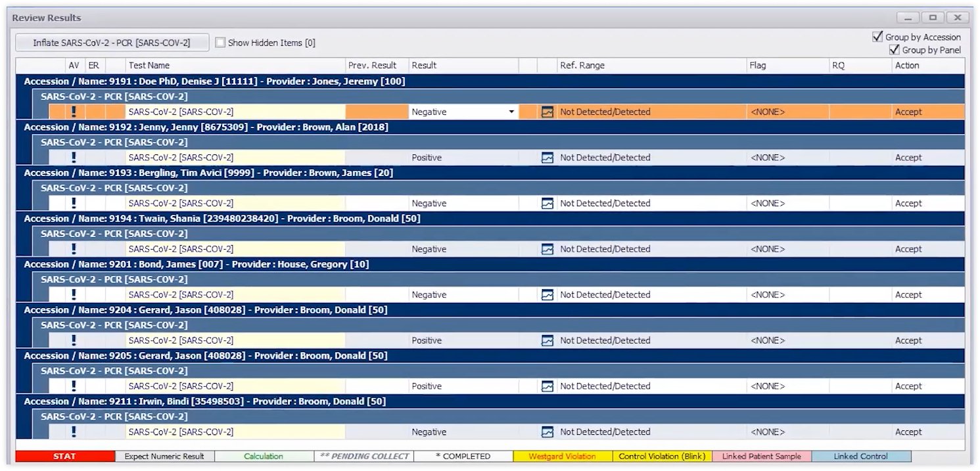Image resolution: width=980 pixels, height=471 pixels.
Task: Uncheck Group by Accession checkbox
Action: tap(877, 37)
